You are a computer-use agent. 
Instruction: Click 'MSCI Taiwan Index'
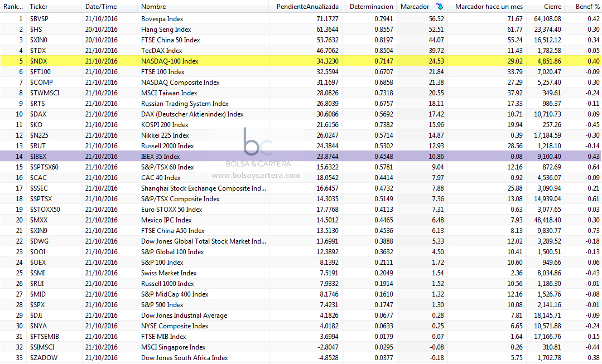[169, 93]
